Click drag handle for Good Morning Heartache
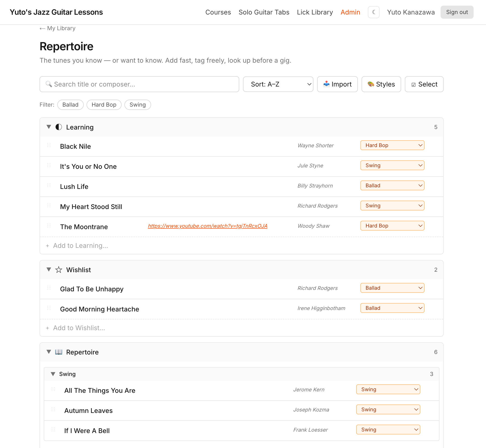486x448 pixels. (49, 308)
